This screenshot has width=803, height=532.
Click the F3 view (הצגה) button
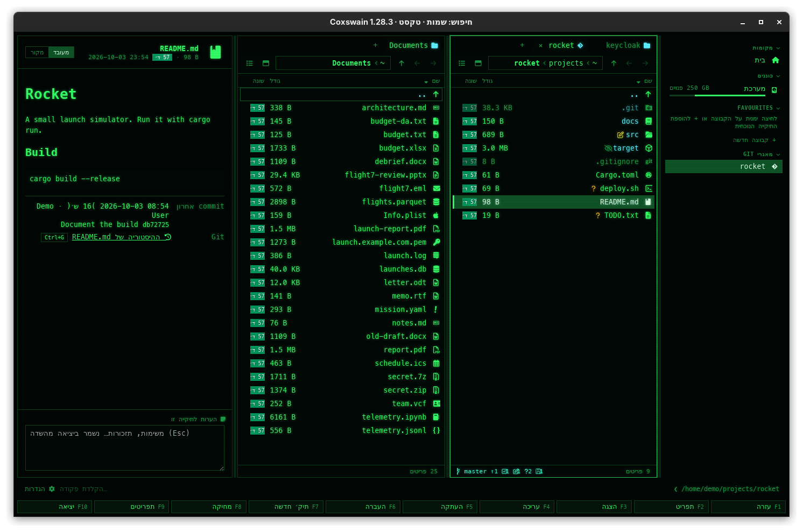[x=595, y=507]
